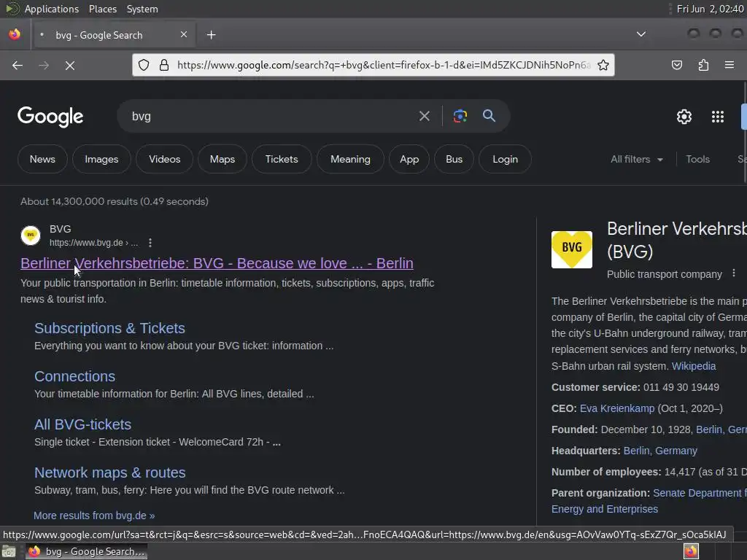
Task: Click the disabled forward arrow
Action: click(44, 65)
